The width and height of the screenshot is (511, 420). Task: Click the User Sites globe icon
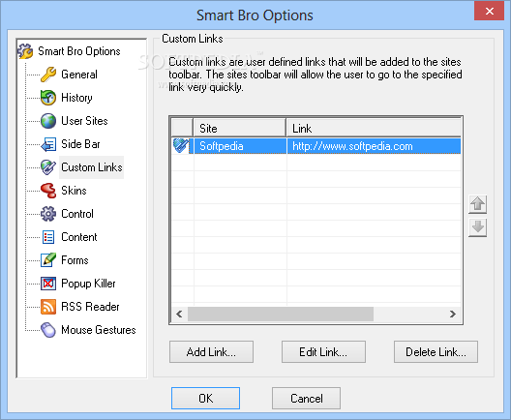(48, 121)
